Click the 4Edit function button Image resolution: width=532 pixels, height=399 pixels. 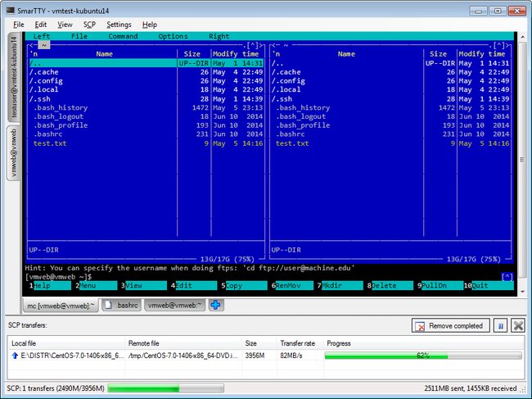pos(194,286)
